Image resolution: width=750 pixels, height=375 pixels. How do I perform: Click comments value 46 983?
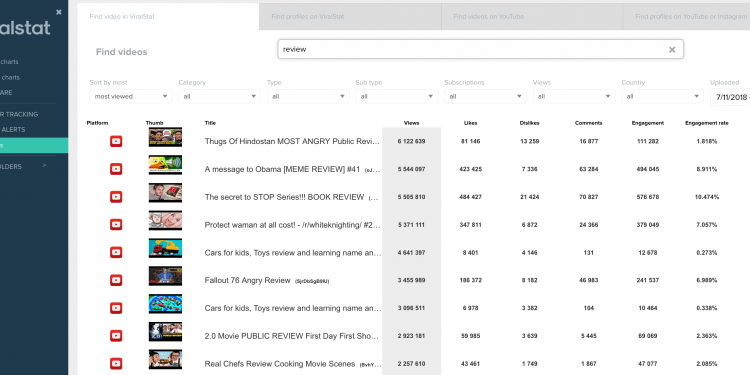pyautogui.click(x=588, y=280)
